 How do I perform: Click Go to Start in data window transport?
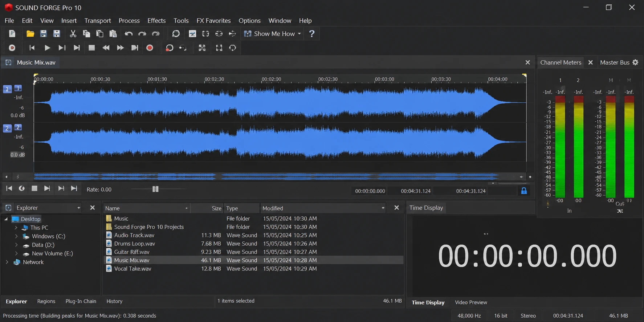[9, 188]
